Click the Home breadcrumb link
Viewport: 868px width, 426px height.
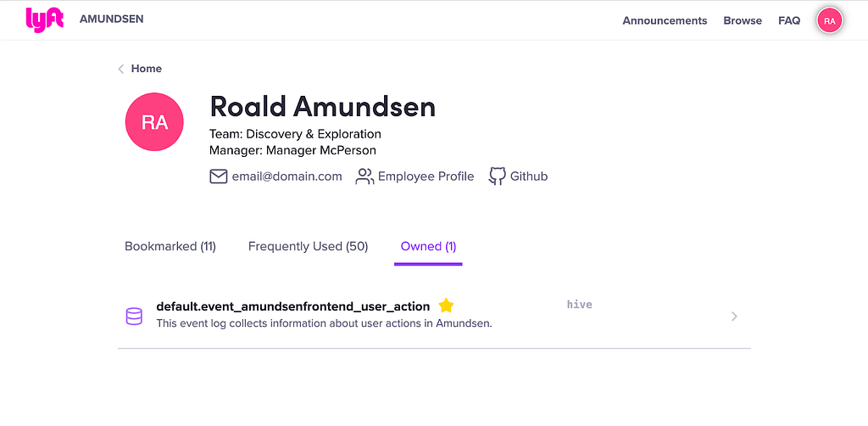click(x=146, y=69)
